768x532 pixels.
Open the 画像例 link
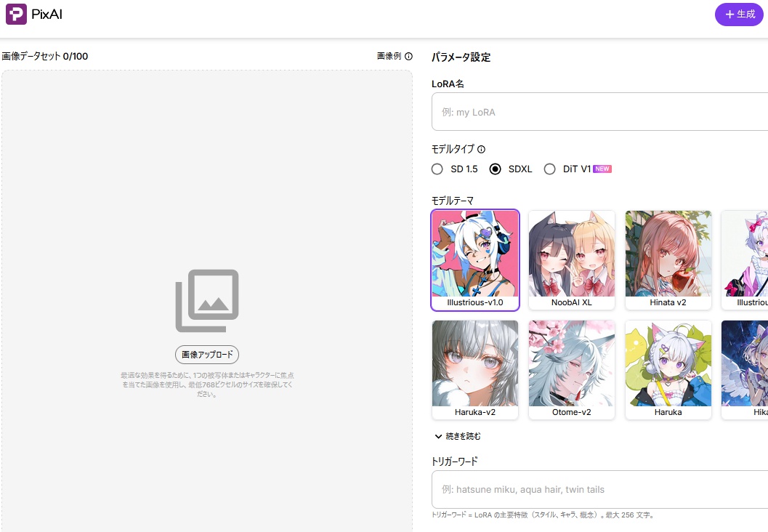coord(389,56)
